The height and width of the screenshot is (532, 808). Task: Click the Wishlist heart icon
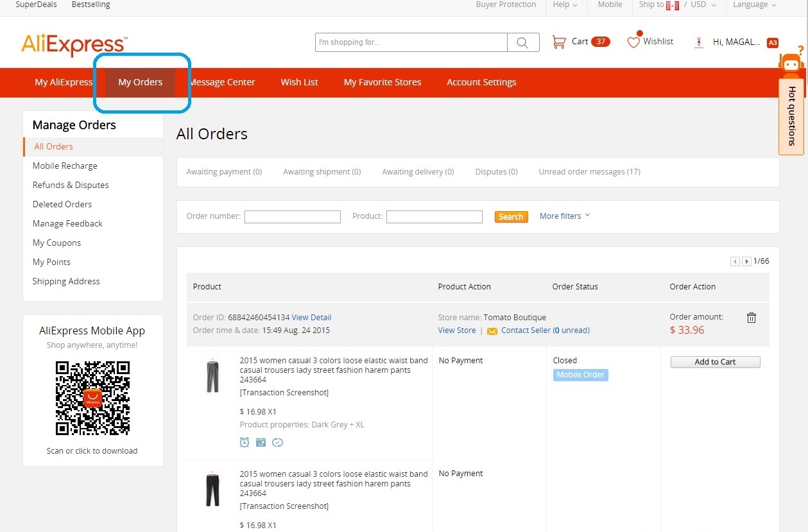pos(633,42)
